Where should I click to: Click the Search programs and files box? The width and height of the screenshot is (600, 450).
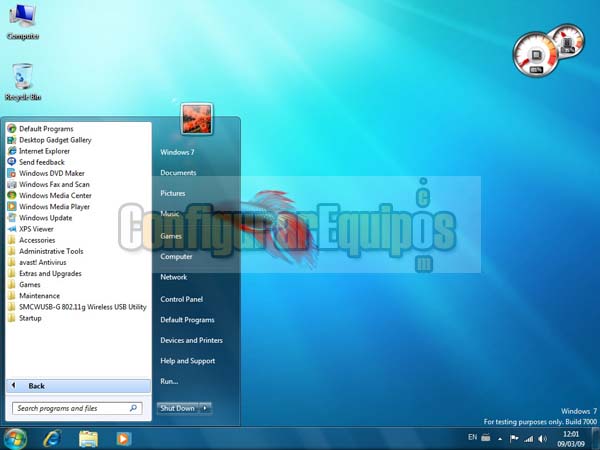coord(77,408)
